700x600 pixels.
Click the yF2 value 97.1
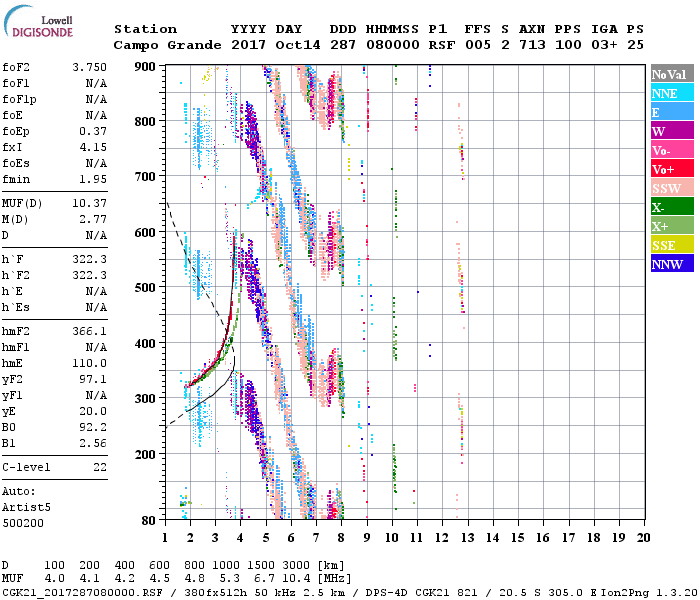click(x=93, y=379)
